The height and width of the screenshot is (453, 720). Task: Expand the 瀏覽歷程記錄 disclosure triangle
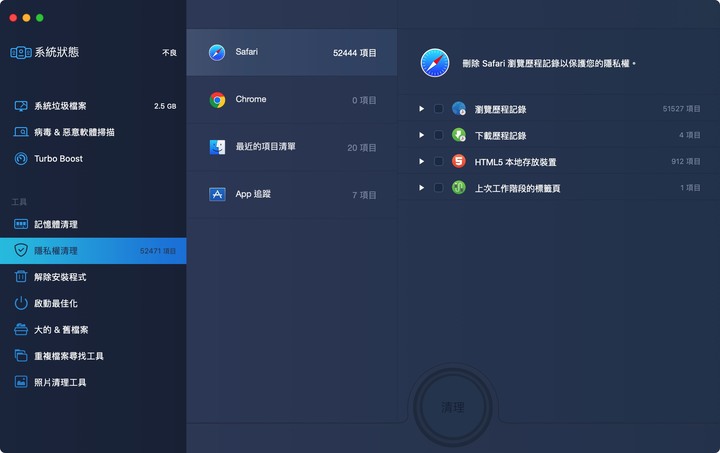tap(421, 109)
